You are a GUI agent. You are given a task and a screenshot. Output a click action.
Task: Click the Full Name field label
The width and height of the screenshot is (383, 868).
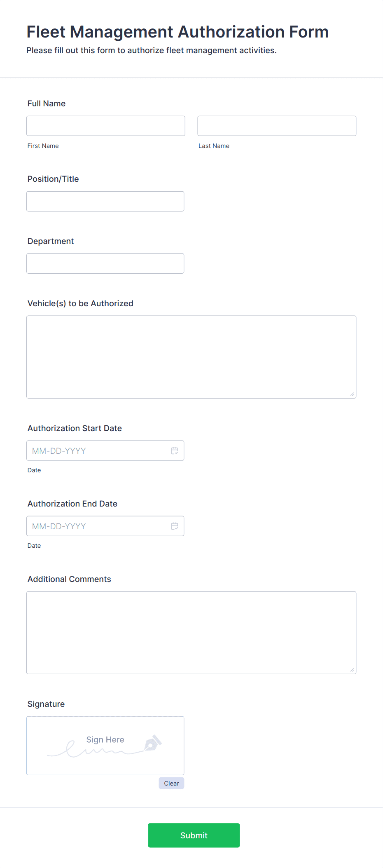[x=47, y=103]
